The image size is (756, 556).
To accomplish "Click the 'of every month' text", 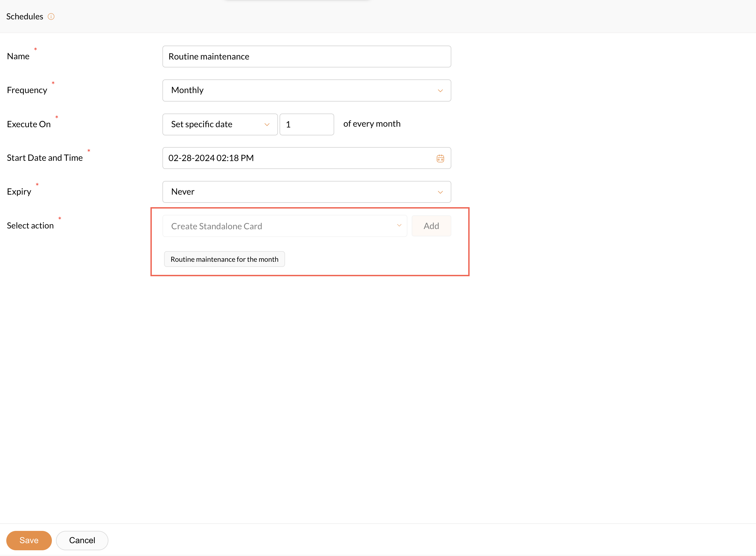I will (x=372, y=124).
